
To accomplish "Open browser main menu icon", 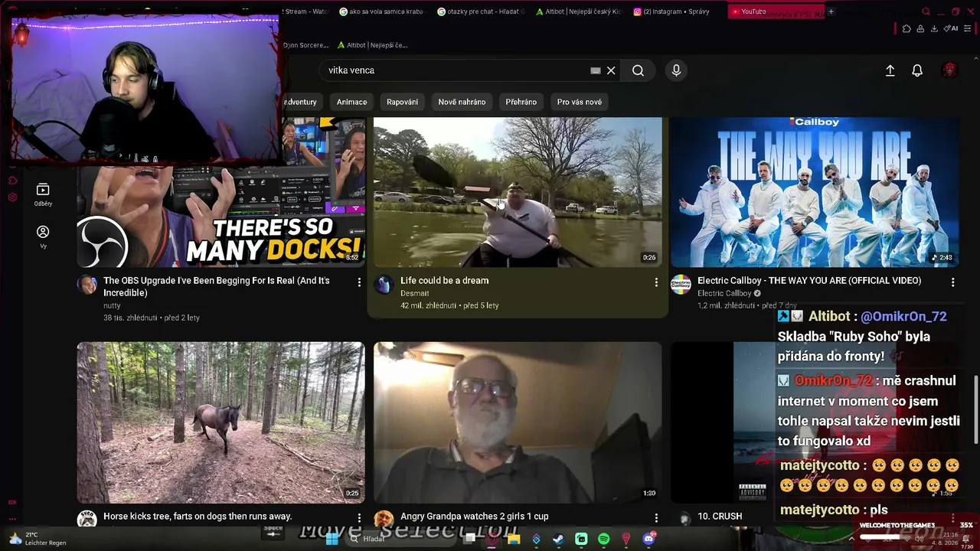I will [x=969, y=29].
